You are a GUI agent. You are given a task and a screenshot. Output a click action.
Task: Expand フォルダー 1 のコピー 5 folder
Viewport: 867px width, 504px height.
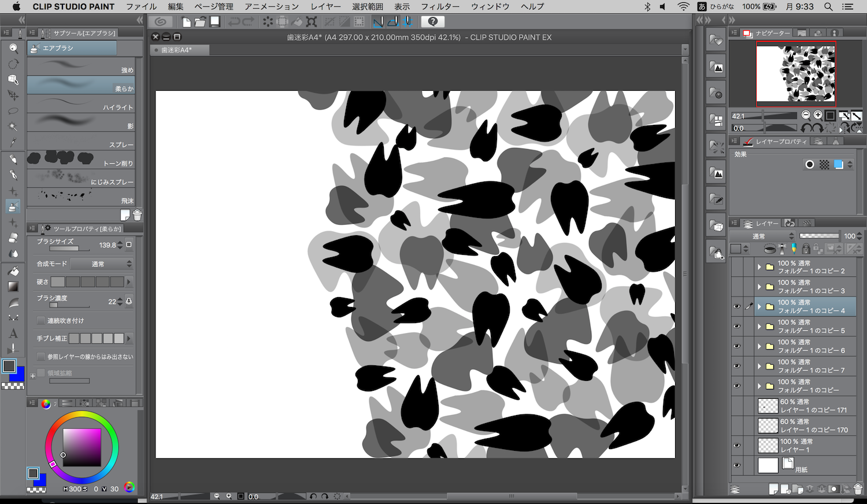point(759,327)
